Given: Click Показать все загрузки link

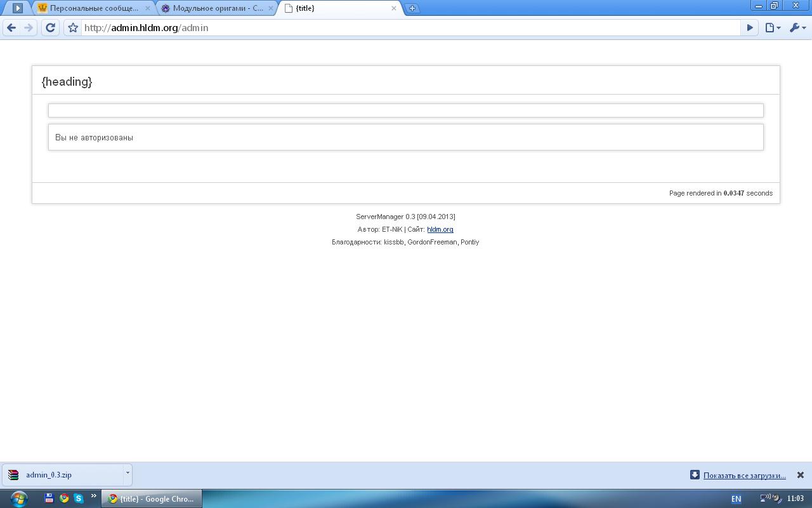Looking at the screenshot, I should point(744,476).
